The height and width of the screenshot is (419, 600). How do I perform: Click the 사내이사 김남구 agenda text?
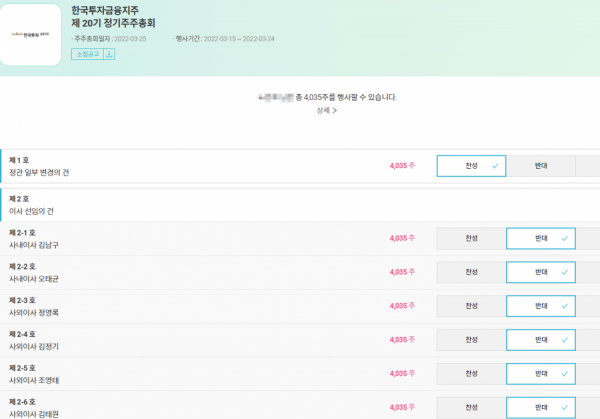(x=34, y=245)
